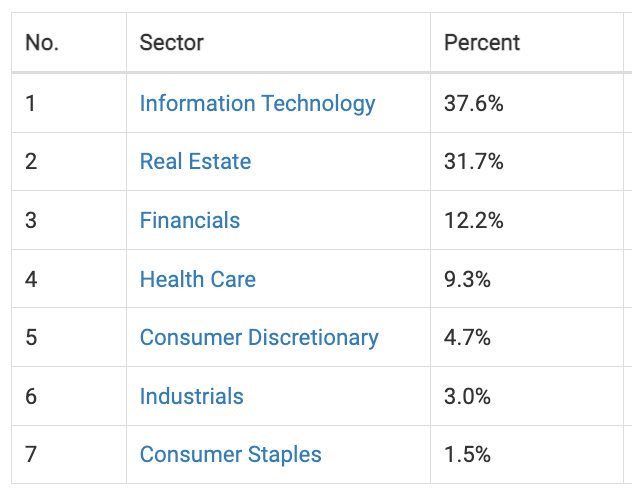The image size is (632, 492).
Task: Click the 3.0% percent cell
Action: click(467, 396)
